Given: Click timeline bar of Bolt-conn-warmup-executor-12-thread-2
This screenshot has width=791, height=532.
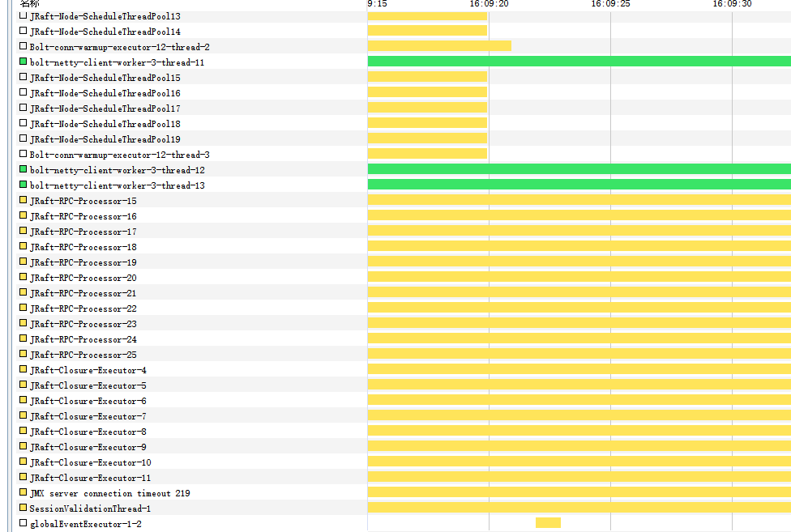Looking at the screenshot, I should click(439, 46).
